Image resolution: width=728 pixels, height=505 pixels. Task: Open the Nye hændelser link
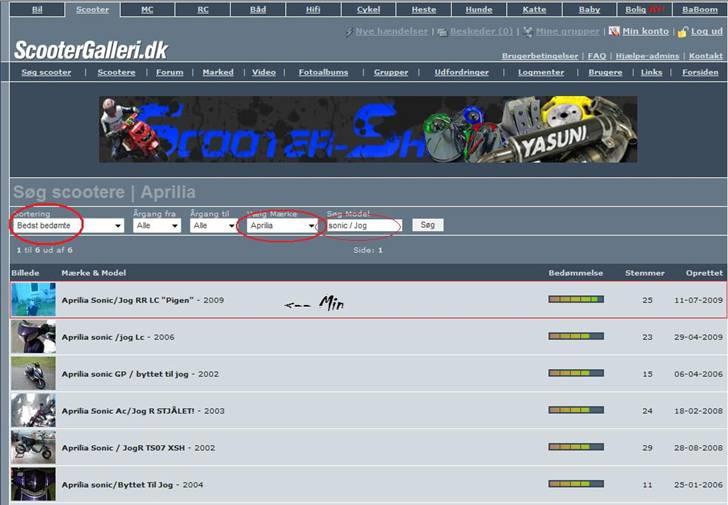(x=391, y=32)
